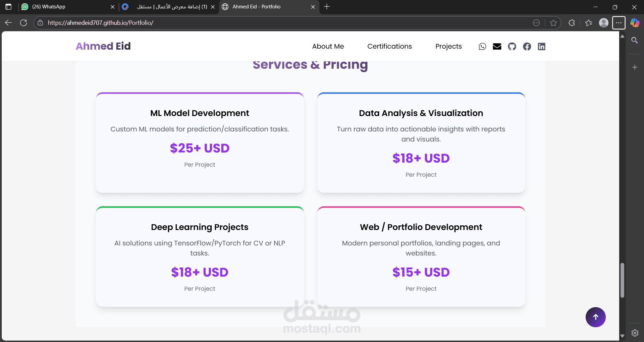The image size is (644, 342).
Task: Switch to the mostaql tab
Action: (x=168, y=7)
